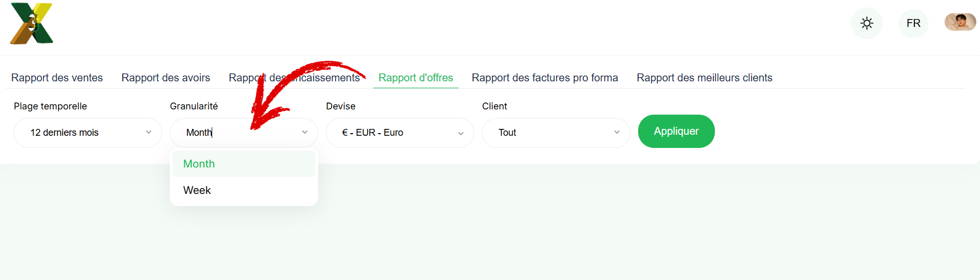The width and height of the screenshot is (980, 280).
Task: Choose Month option in list
Action: (x=244, y=164)
